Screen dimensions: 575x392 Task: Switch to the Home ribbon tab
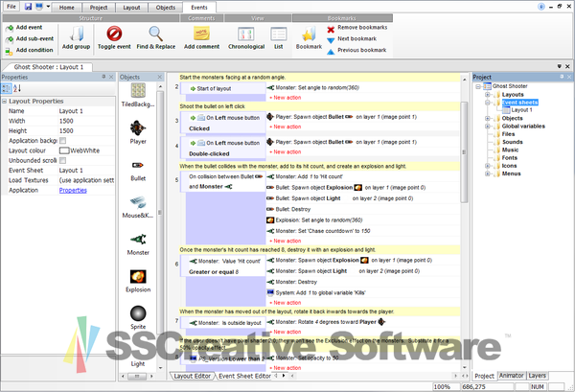point(67,8)
